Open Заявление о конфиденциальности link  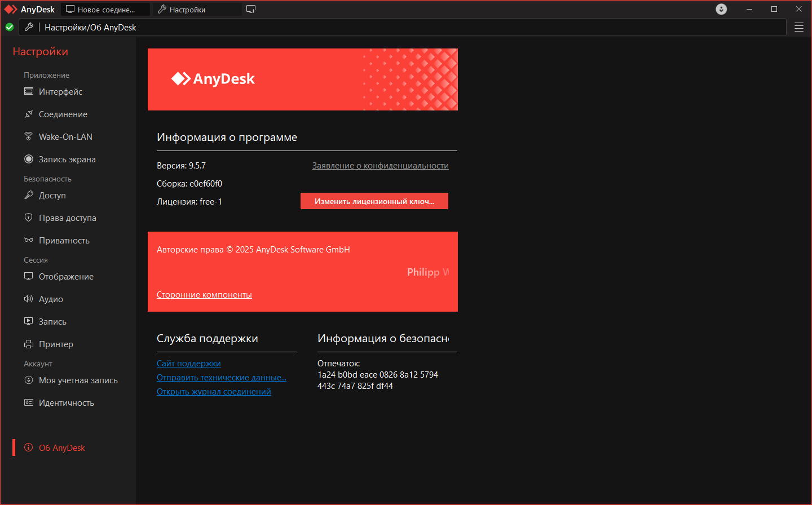tap(381, 166)
